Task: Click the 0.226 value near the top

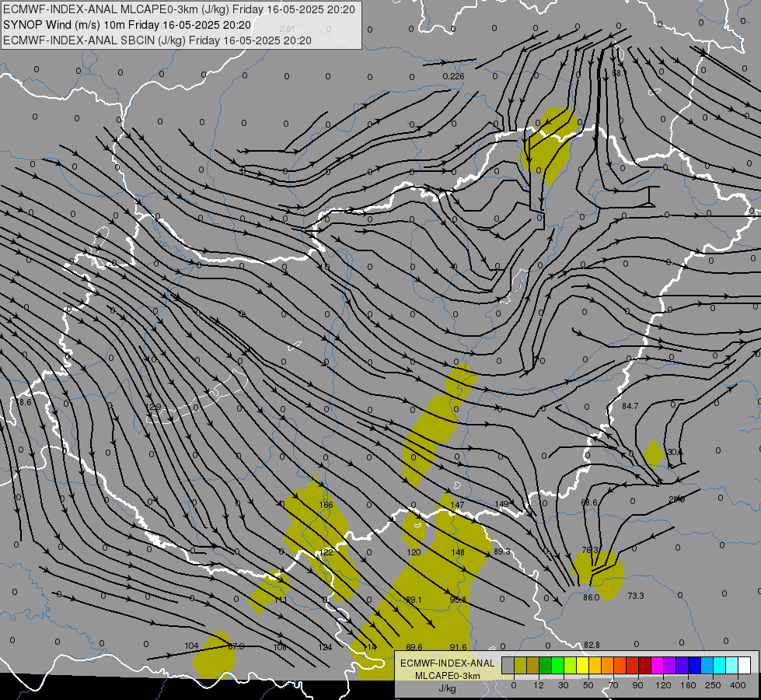Action: 453,76
